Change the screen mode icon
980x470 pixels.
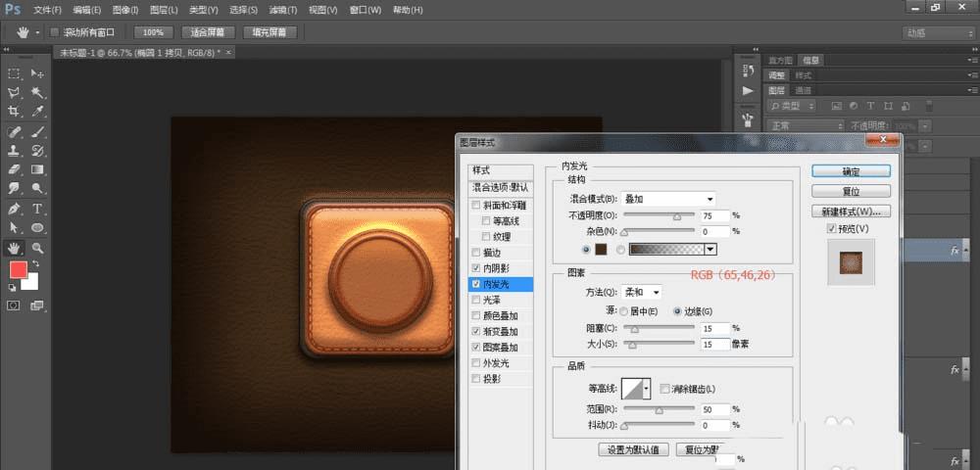pos(37,305)
